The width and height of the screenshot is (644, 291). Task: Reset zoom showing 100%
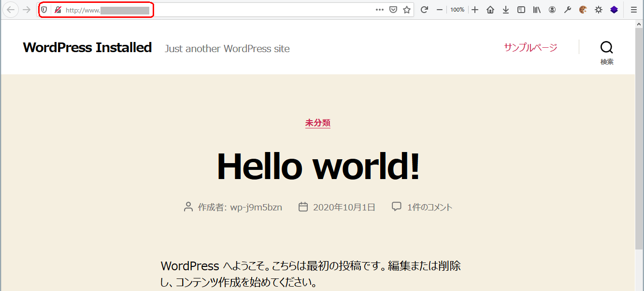click(x=457, y=10)
